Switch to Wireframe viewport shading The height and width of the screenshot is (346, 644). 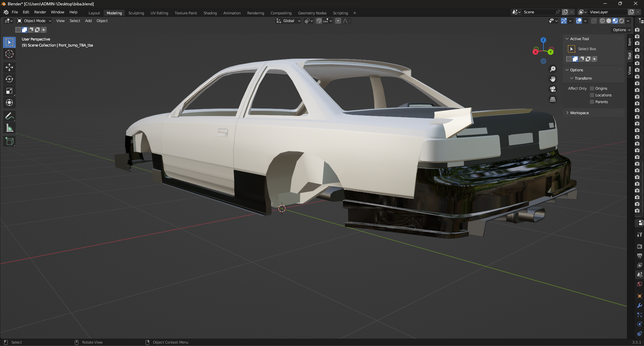(x=602, y=21)
